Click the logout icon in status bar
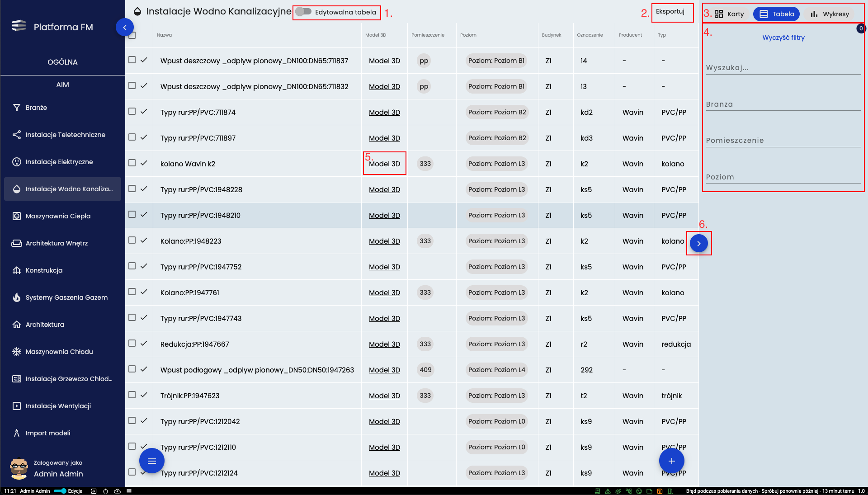 [x=94, y=491]
